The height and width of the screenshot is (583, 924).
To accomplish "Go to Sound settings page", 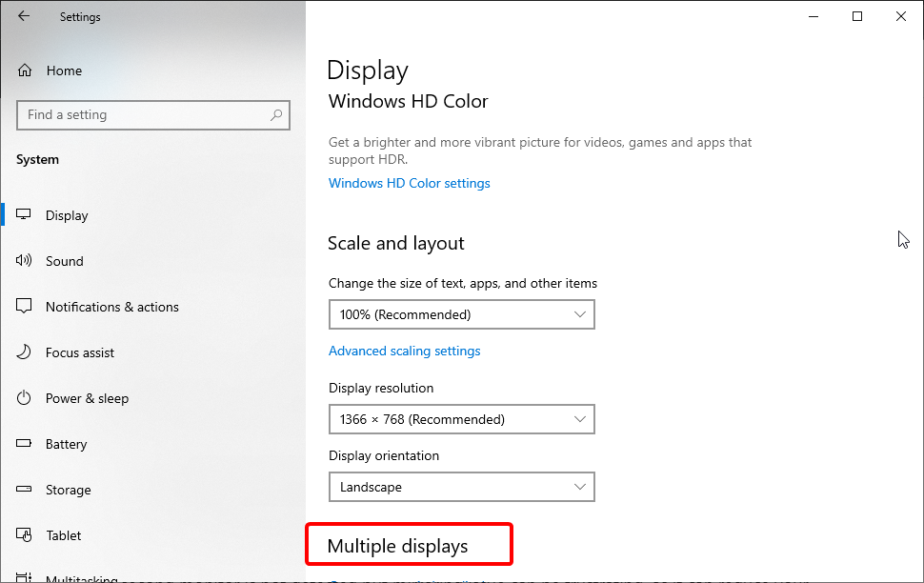I will (x=64, y=261).
